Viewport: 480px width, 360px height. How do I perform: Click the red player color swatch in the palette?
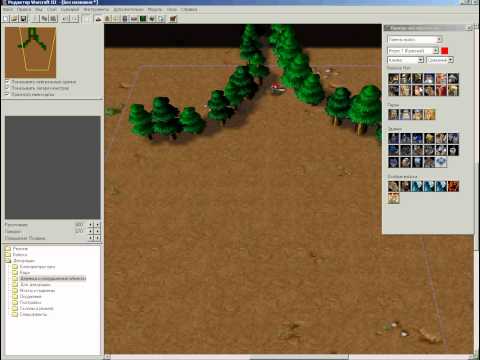444,51
